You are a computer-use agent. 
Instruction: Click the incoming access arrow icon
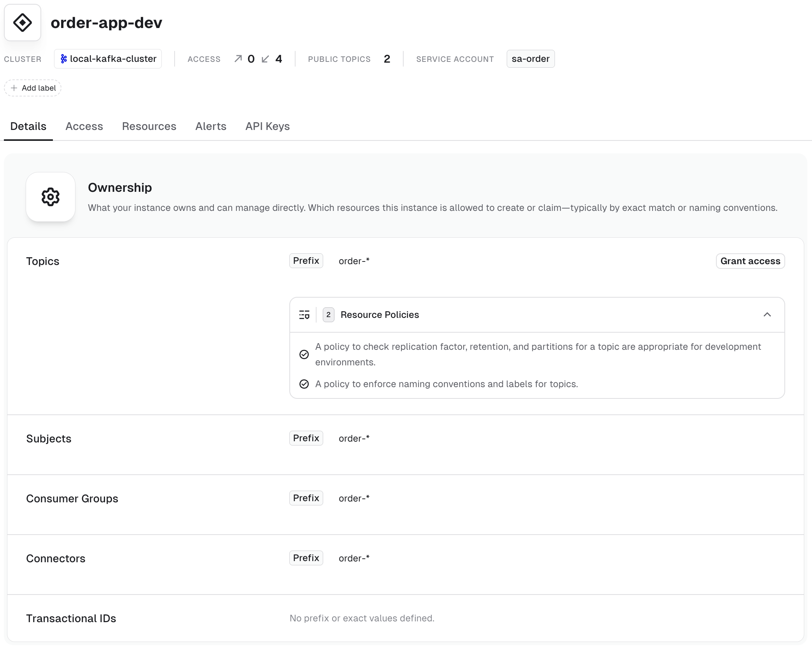click(x=266, y=59)
